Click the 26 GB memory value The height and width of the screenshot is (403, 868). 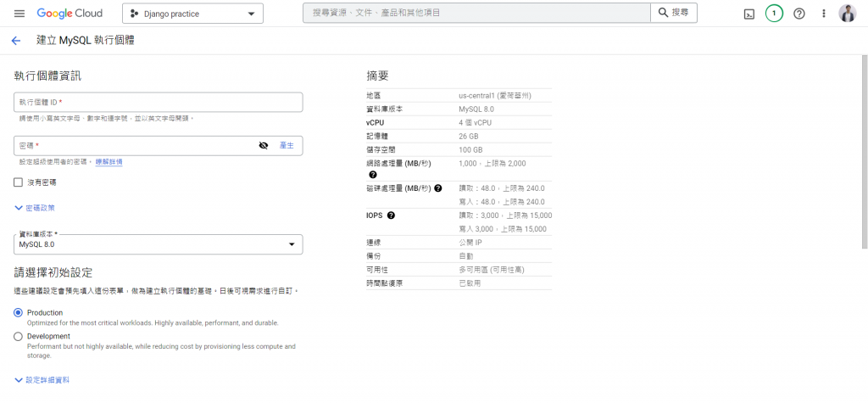pyautogui.click(x=469, y=136)
